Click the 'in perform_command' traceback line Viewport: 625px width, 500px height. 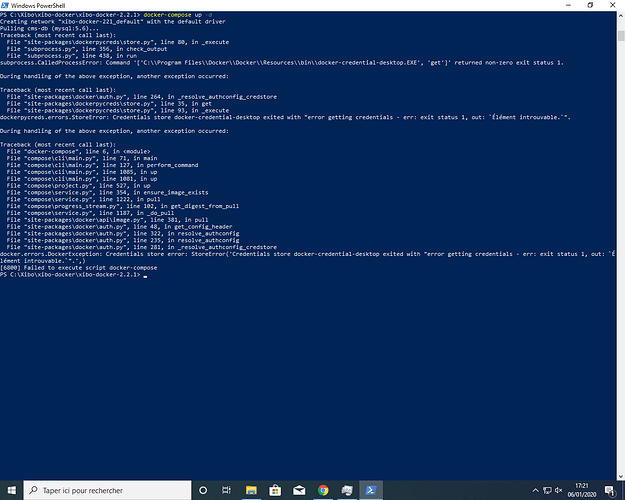(102, 165)
